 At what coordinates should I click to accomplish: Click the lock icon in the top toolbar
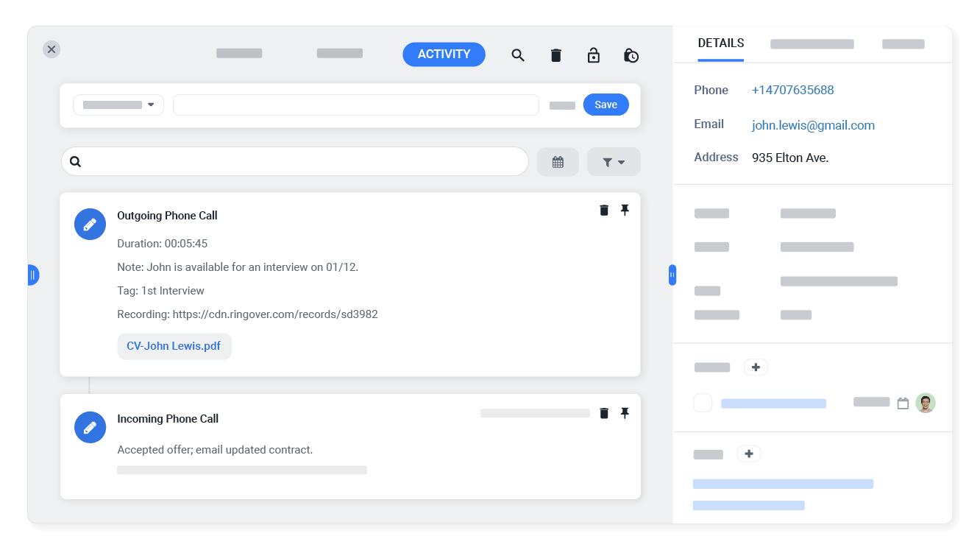click(x=594, y=55)
